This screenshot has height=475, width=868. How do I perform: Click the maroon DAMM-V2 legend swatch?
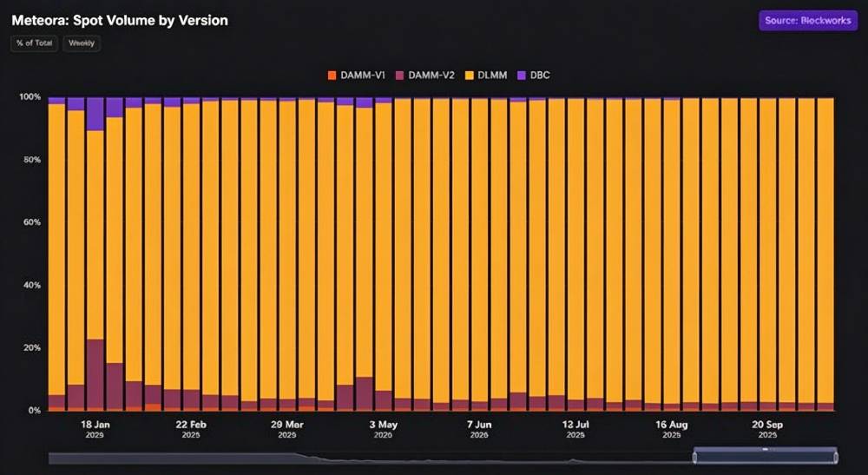coord(399,76)
